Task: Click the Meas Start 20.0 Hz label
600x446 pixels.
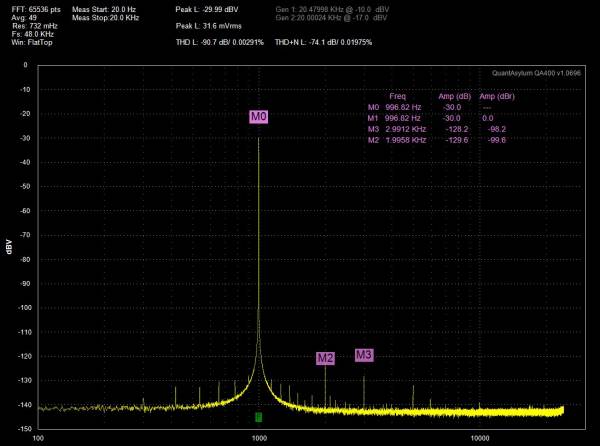Action: pyautogui.click(x=104, y=10)
